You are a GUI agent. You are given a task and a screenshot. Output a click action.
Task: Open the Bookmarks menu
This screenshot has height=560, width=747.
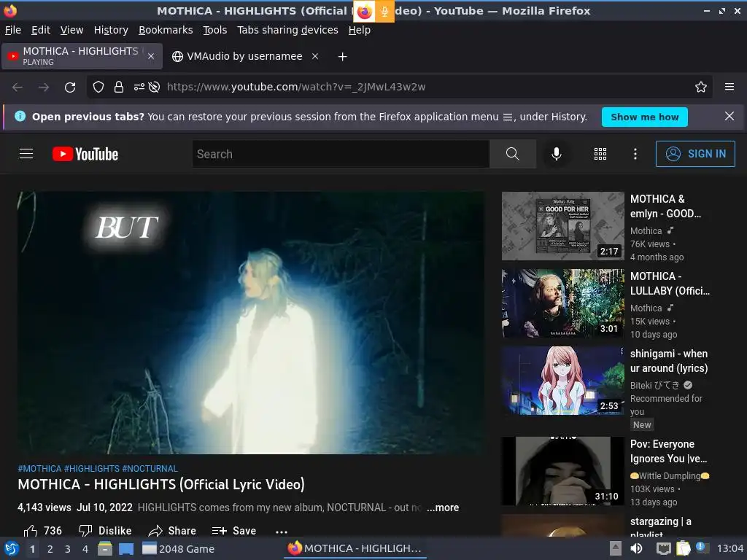[x=166, y=30]
